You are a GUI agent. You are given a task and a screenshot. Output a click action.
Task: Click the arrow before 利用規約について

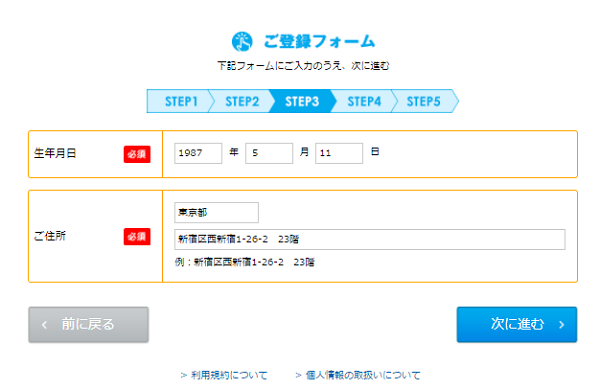(184, 375)
